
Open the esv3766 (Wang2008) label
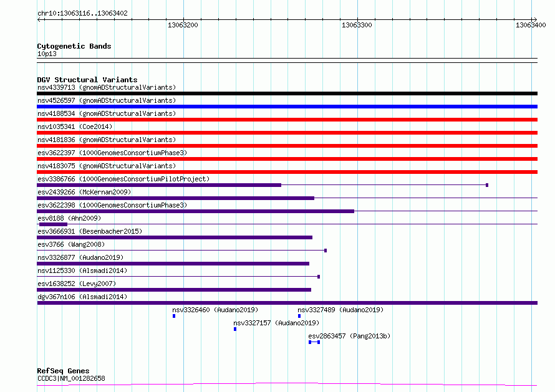pos(71,244)
